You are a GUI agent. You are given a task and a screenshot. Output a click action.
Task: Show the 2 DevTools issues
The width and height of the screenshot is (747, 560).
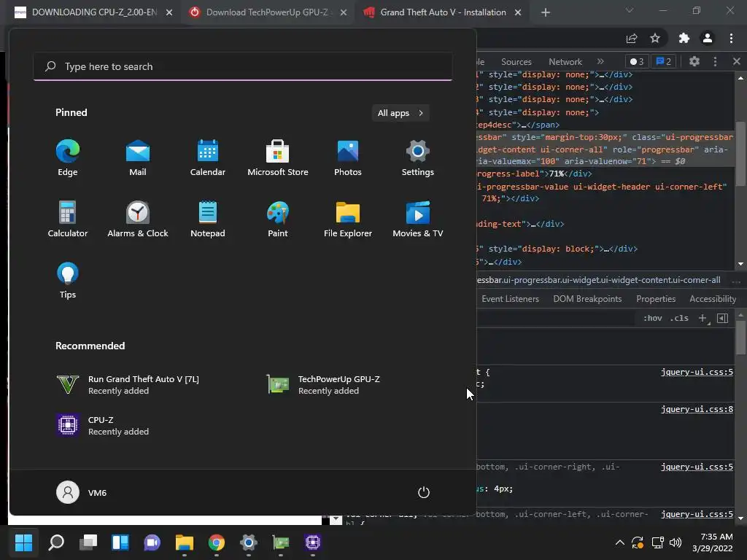(664, 61)
